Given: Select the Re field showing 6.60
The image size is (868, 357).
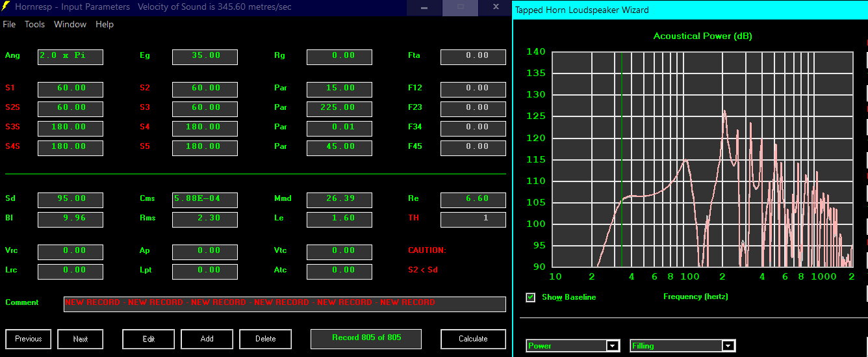Looking at the screenshot, I should (473, 200).
